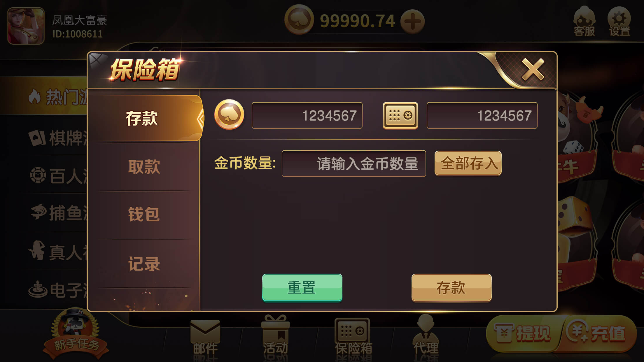Image resolution: width=644 pixels, height=362 pixels.
Task: Click the gold plus icon beside the balance
Action: coord(412,22)
